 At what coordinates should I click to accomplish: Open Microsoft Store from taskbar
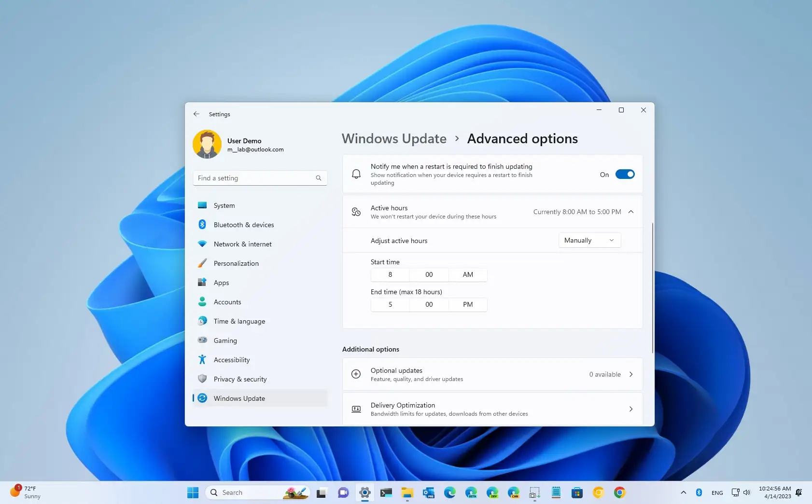click(577, 492)
